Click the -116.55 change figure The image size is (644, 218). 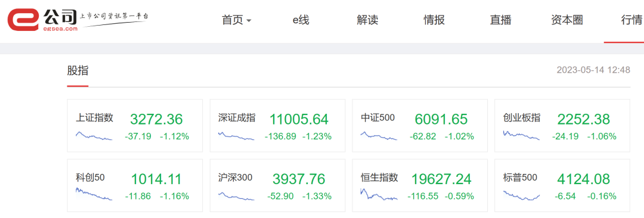point(423,196)
